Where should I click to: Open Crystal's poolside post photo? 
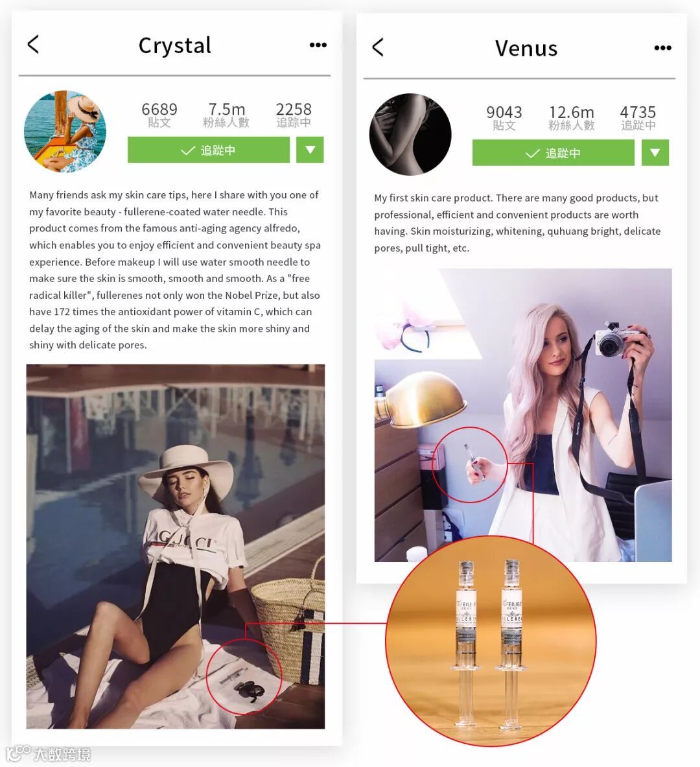point(175,547)
